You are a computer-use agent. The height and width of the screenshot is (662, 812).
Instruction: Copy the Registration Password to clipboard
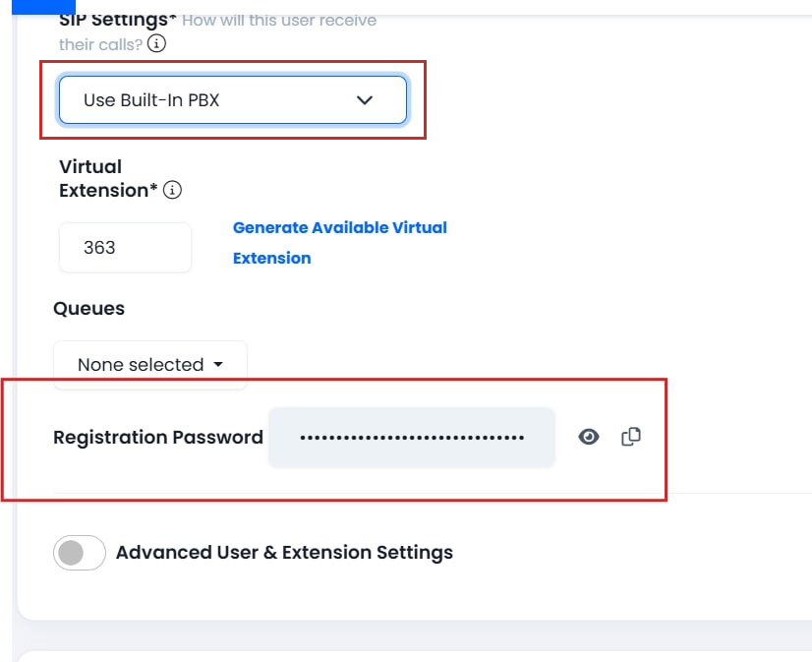[x=630, y=436]
